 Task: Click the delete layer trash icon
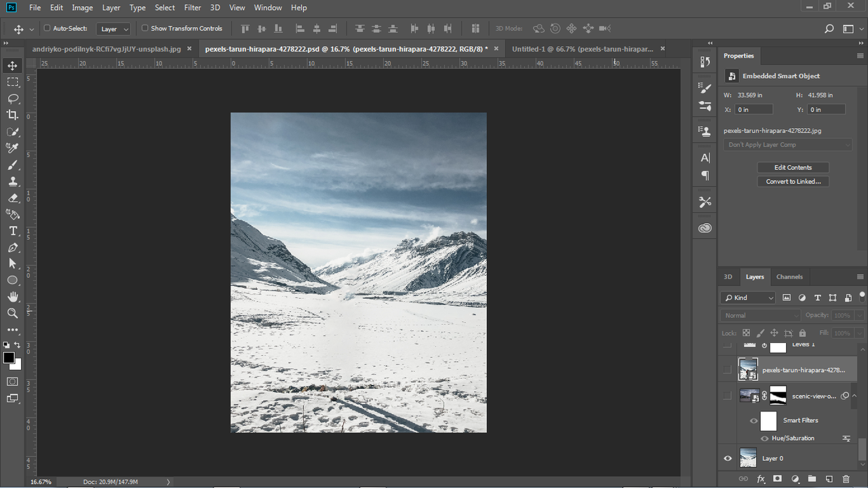846,479
